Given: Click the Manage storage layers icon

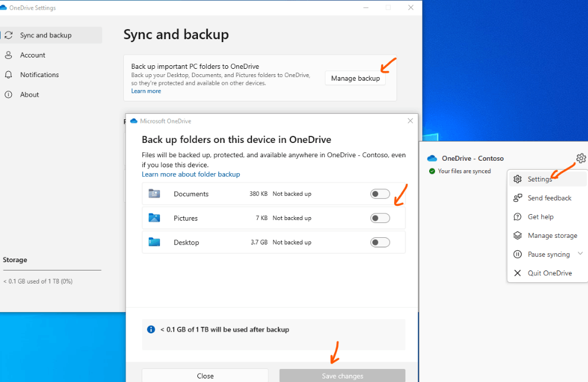Looking at the screenshot, I should coord(517,235).
